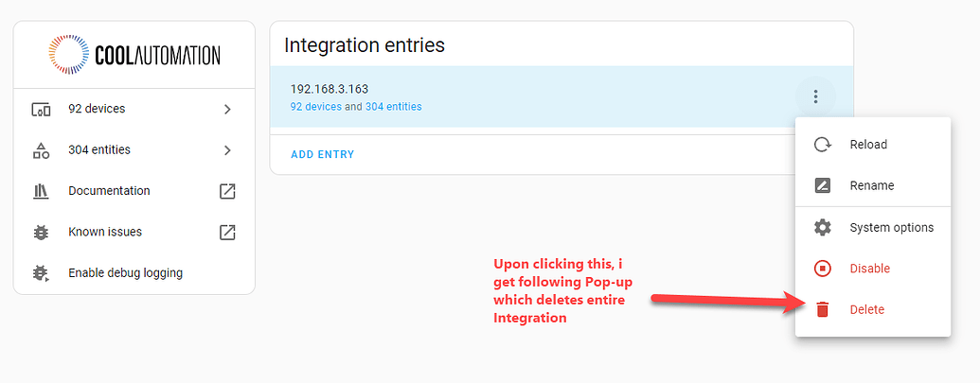This screenshot has width=980, height=383.
Task: Click the Documentation books icon
Action: 41,191
